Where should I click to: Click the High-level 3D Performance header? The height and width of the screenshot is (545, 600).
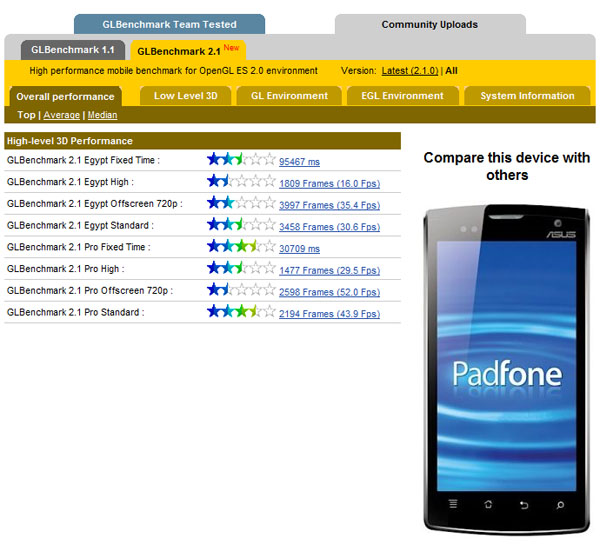[202, 141]
